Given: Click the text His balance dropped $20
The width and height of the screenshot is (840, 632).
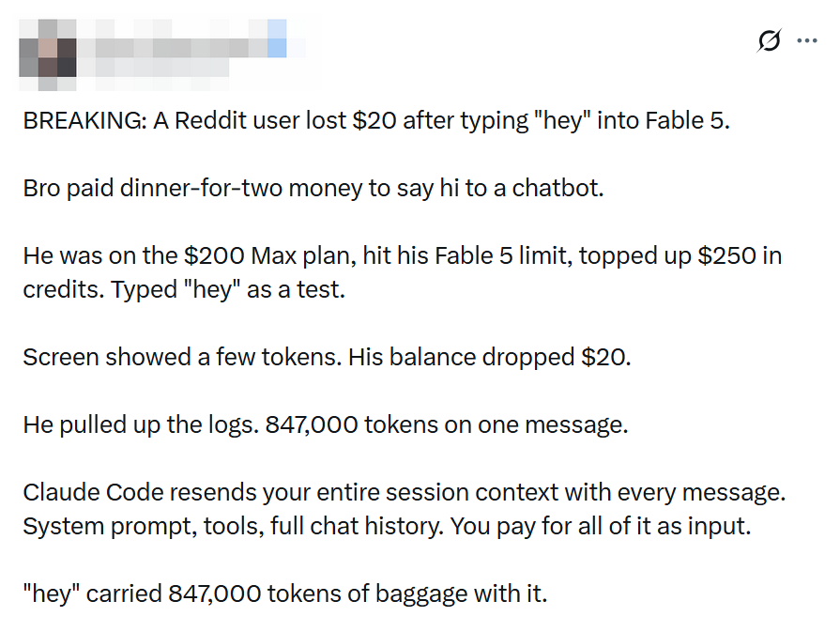Looking at the screenshot, I should coord(490,358).
